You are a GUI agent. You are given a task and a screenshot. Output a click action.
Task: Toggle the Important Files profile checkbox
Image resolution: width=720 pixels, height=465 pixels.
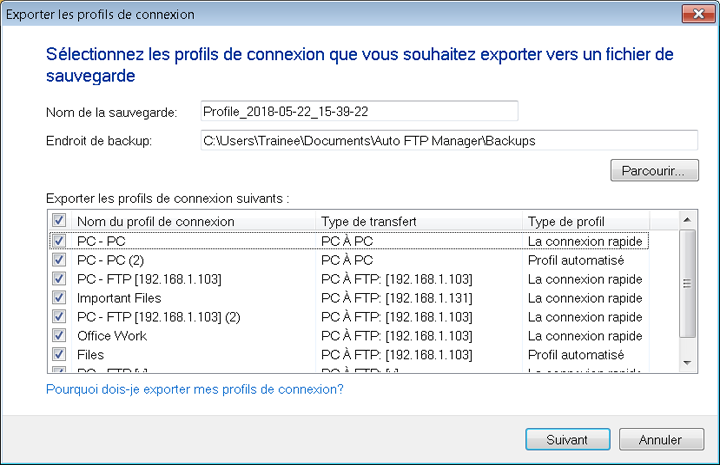point(59,298)
